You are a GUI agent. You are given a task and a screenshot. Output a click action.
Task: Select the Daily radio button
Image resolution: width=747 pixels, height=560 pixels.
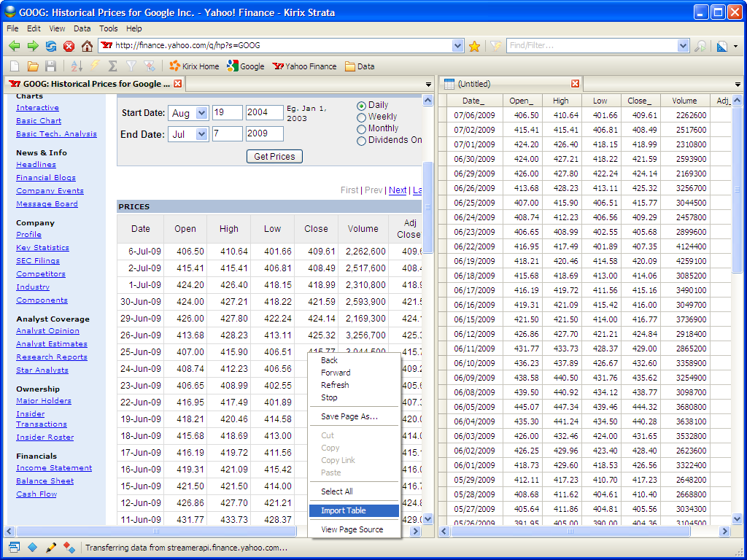click(x=361, y=106)
